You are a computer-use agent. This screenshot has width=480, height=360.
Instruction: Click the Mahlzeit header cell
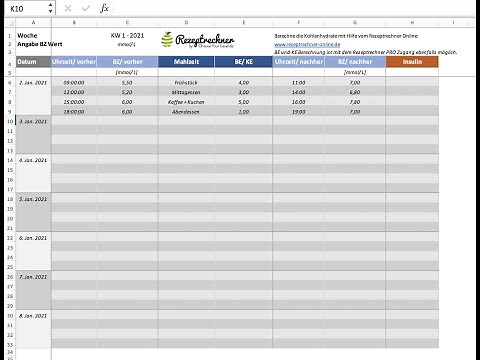coord(186,62)
